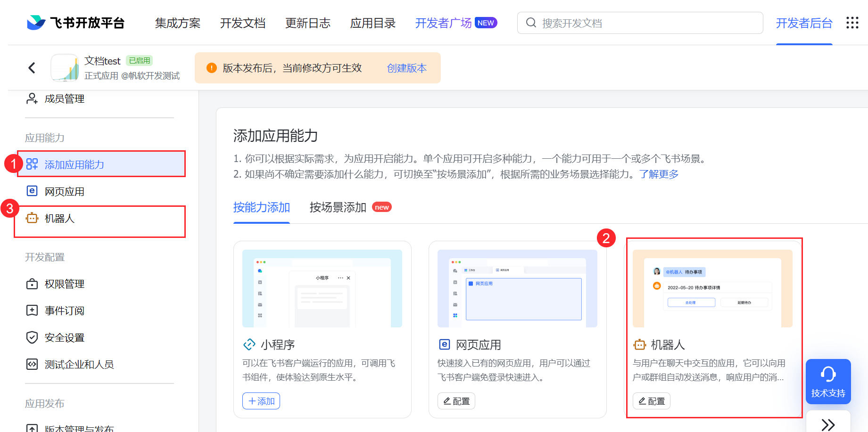
Task: Open the 技术支持 floating button
Action: click(x=828, y=382)
